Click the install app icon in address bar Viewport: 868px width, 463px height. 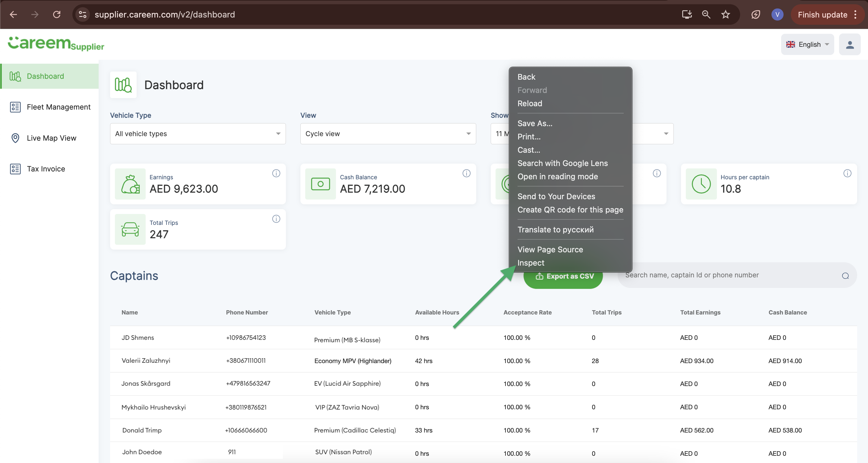coord(687,14)
